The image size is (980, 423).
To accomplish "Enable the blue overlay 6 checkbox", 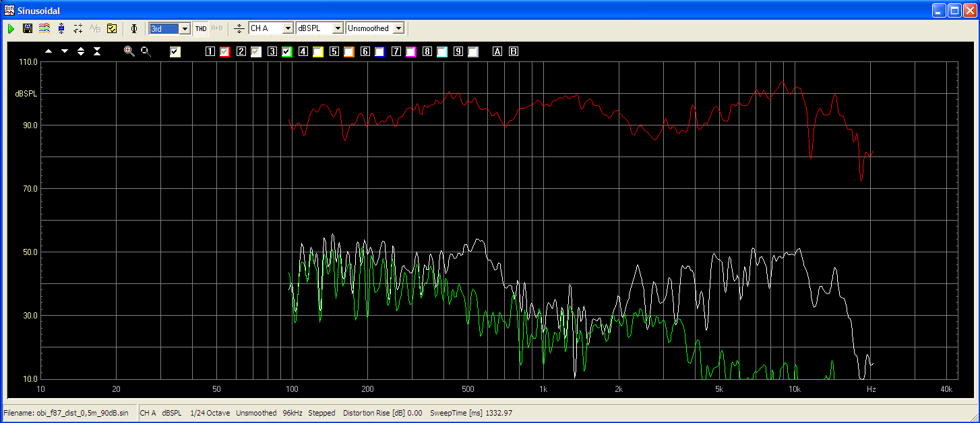I will tap(380, 52).
